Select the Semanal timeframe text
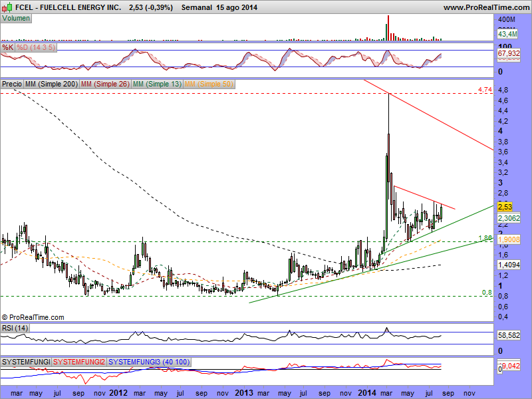The width and height of the screenshot is (532, 399). pos(197,7)
